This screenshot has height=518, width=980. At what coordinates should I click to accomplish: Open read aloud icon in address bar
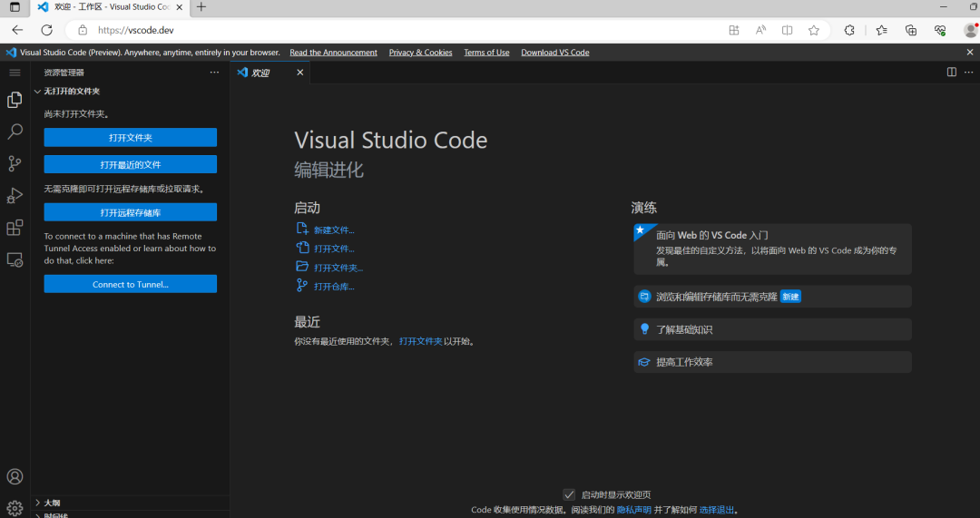760,30
